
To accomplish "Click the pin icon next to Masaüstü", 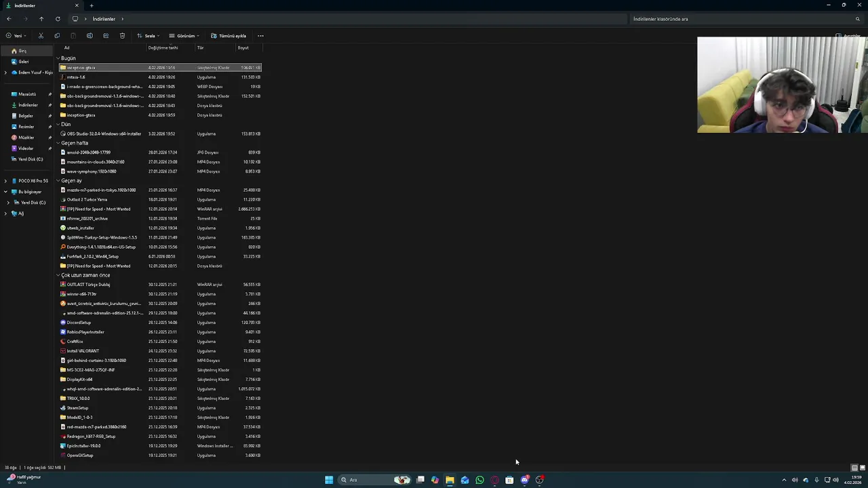I will click(50, 94).
